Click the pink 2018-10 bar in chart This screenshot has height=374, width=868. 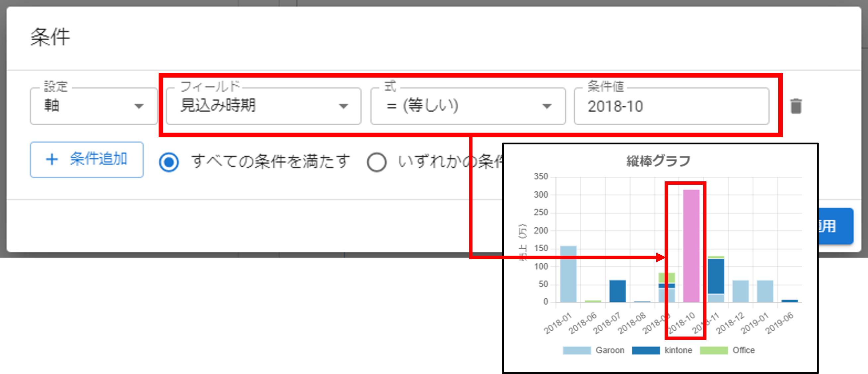click(x=691, y=246)
